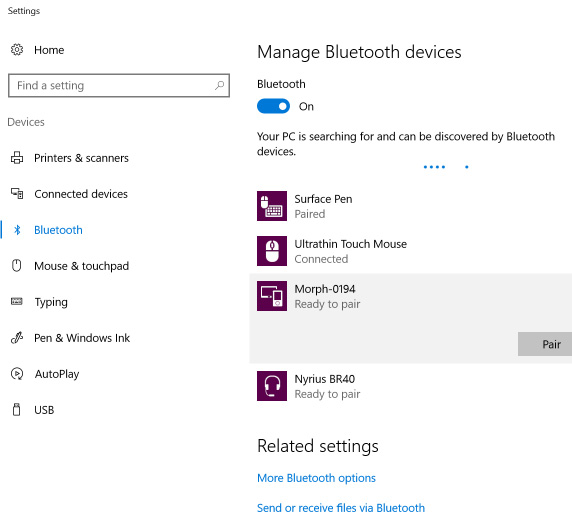The height and width of the screenshot is (523, 572).
Task: Open the USB settings page
Action: (44, 410)
